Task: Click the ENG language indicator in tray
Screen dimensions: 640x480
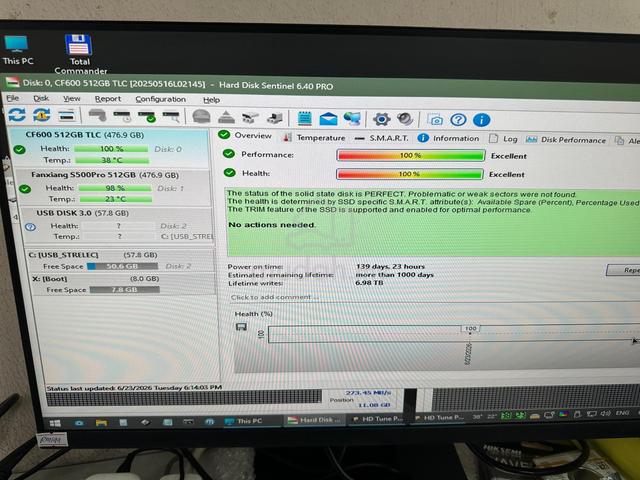Action: (x=622, y=413)
